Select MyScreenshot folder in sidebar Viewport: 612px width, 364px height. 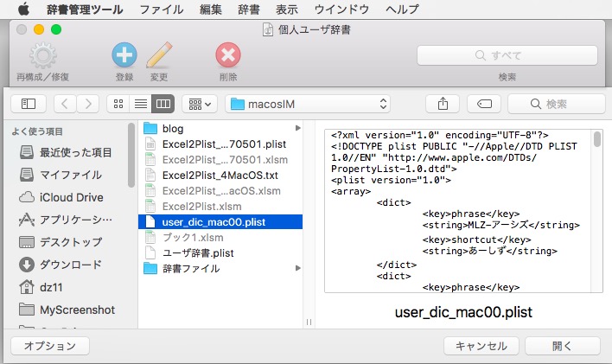coord(67,310)
